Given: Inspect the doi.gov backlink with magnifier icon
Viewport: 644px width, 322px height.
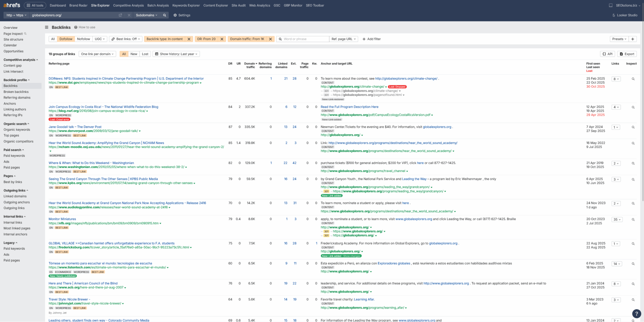Looking at the screenshot, I should point(633,79).
